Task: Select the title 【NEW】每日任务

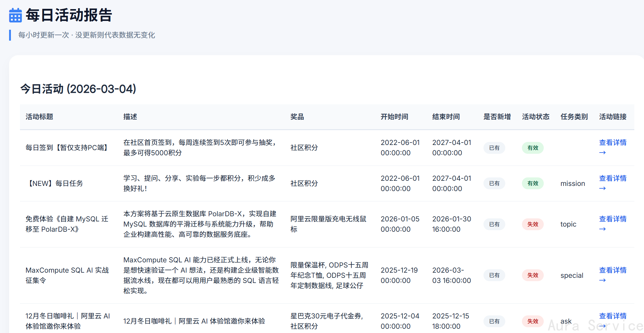Action: coord(55,183)
